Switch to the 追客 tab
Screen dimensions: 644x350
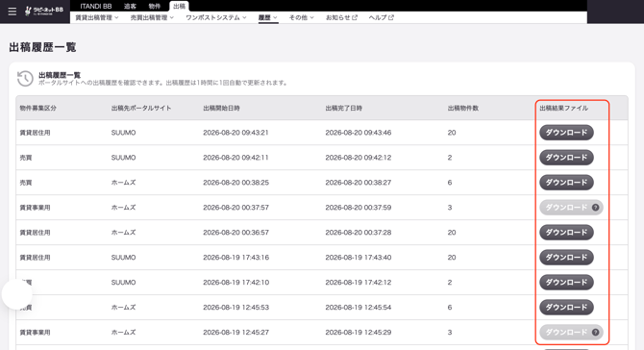coord(130,6)
